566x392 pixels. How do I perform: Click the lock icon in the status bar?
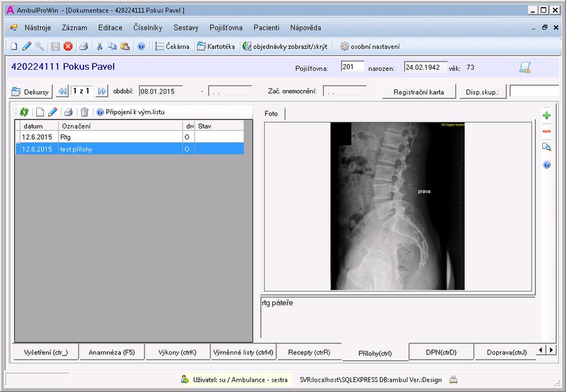point(453,379)
